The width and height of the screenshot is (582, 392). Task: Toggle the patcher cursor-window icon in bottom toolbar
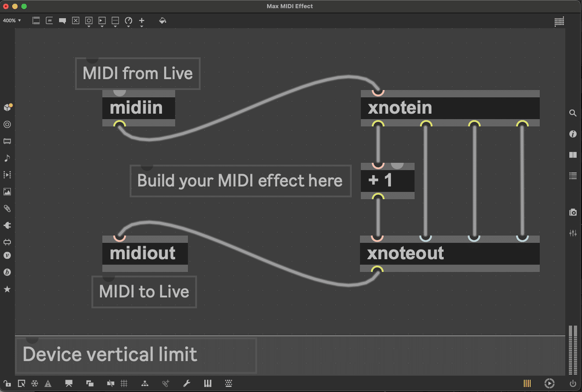coord(21,383)
